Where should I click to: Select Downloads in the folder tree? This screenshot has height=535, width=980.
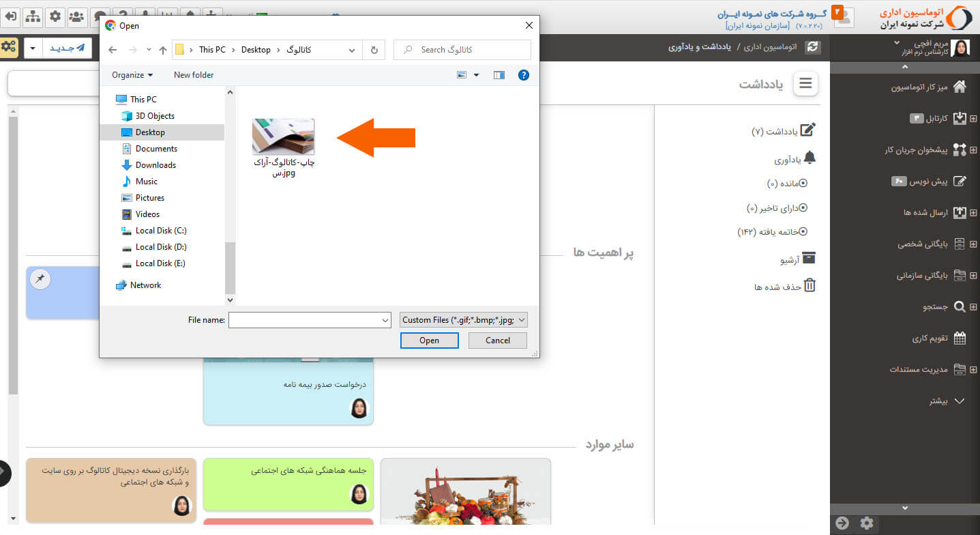point(155,165)
